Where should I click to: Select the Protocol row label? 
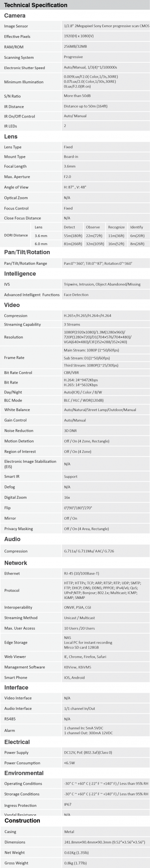pyautogui.click(x=11, y=590)
